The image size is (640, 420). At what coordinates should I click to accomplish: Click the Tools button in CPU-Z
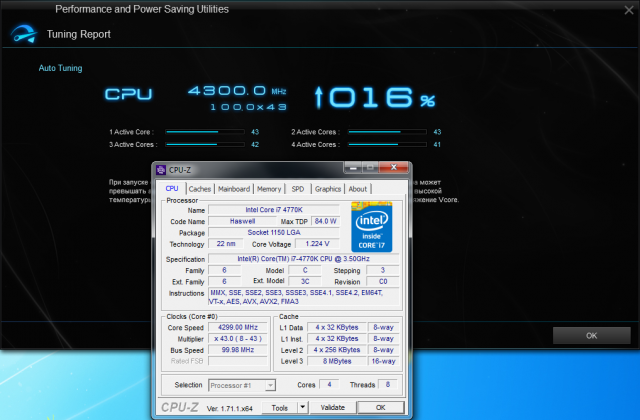[x=280, y=407]
